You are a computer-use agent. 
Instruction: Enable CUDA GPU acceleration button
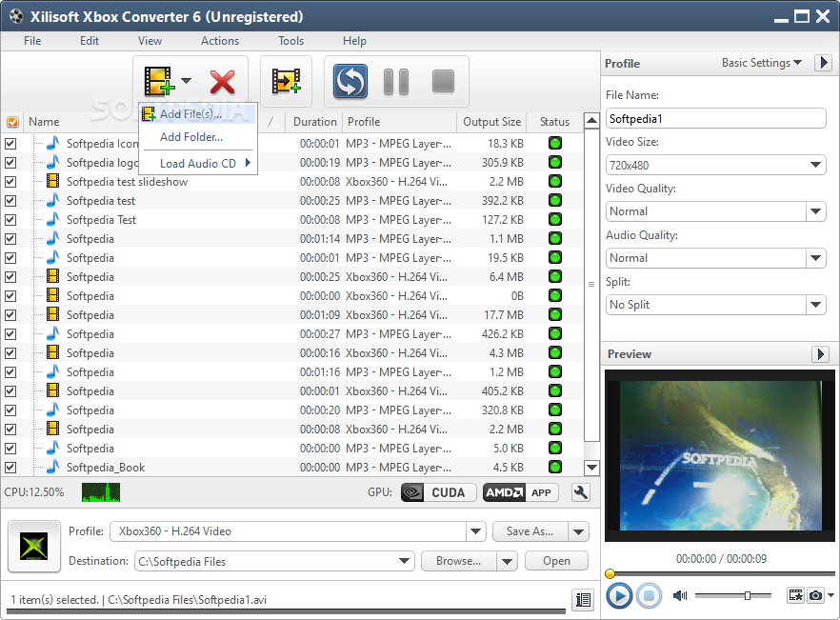438,492
